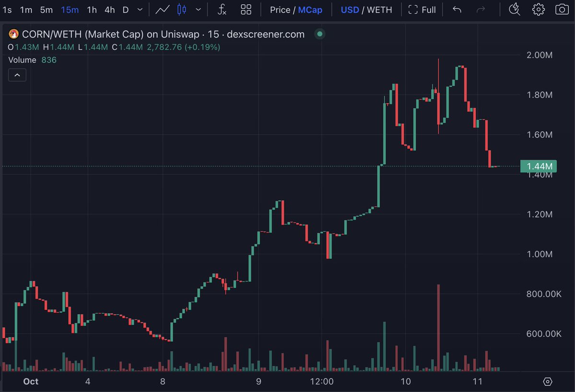This screenshot has width=575, height=392.
Task: Click the Volume value 836
Action: click(x=49, y=60)
